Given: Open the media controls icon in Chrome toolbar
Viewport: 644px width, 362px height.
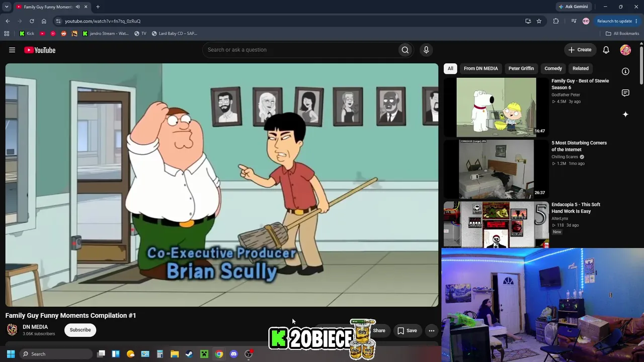Looking at the screenshot, I should click(x=574, y=21).
